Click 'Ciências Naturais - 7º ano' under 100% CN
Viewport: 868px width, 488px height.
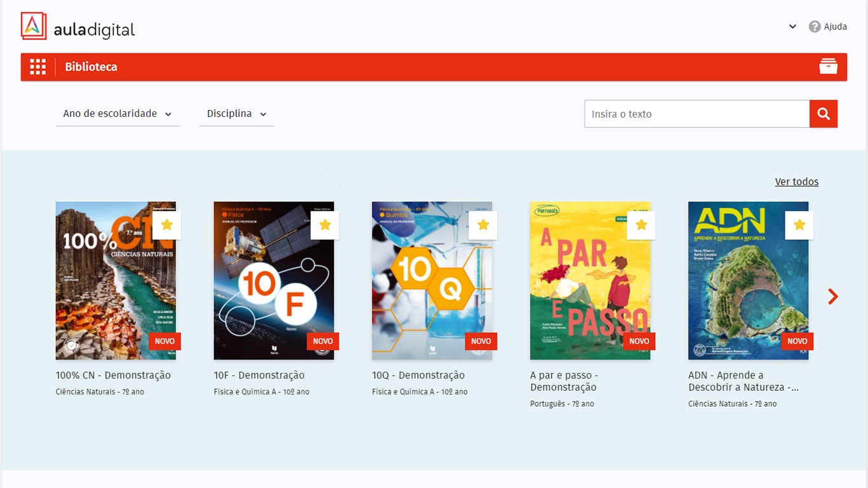click(x=100, y=391)
